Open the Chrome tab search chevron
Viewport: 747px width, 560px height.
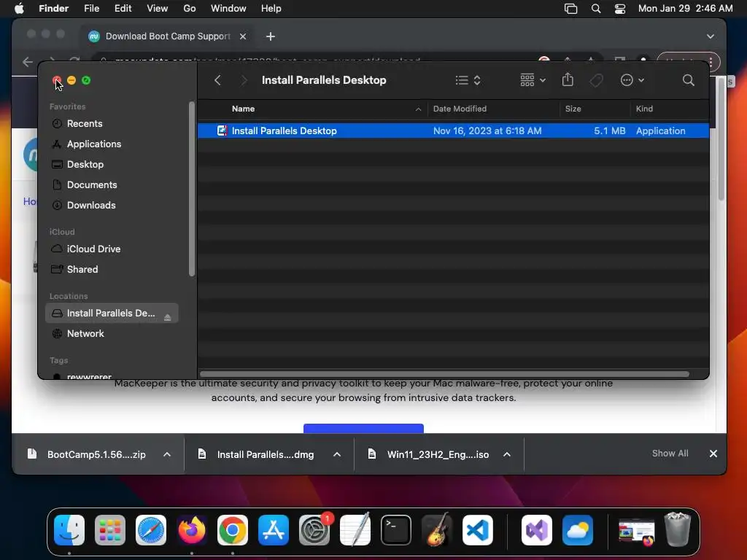711,36
